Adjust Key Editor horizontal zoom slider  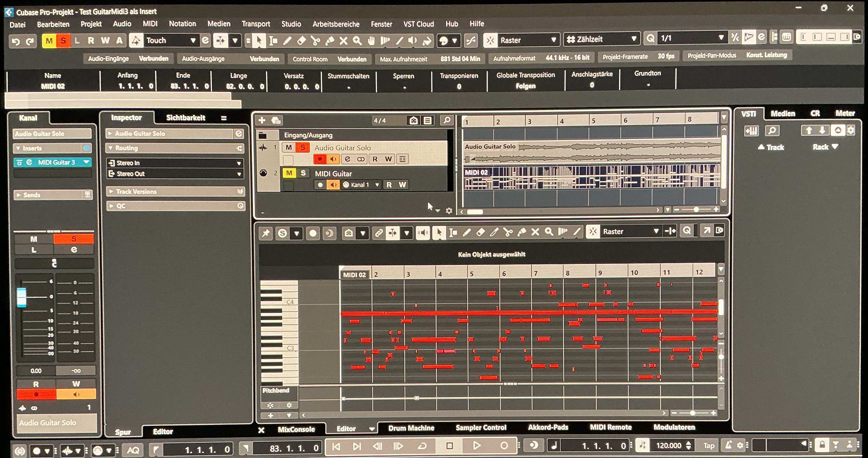tap(692, 413)
